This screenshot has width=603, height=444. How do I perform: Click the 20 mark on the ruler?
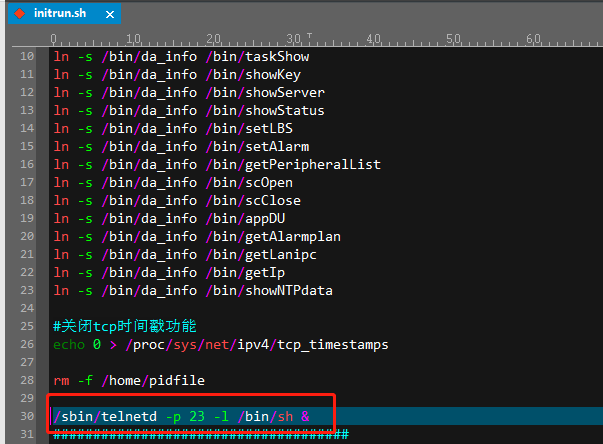[213, 39]
